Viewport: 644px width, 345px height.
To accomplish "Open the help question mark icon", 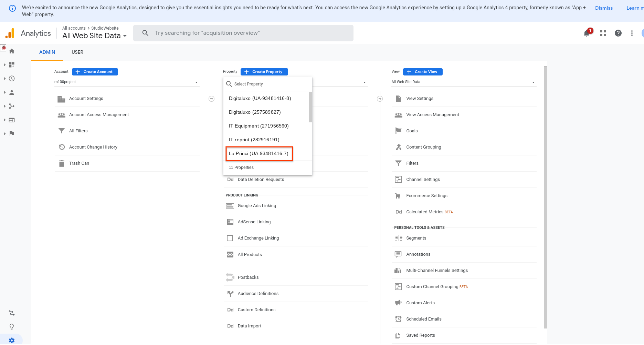I will coord(618,33).
